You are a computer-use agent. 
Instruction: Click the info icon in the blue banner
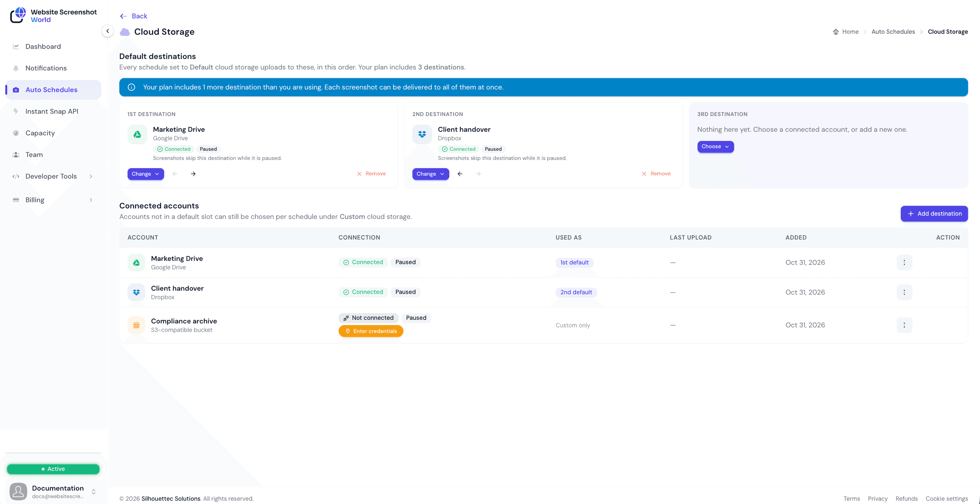132,87
